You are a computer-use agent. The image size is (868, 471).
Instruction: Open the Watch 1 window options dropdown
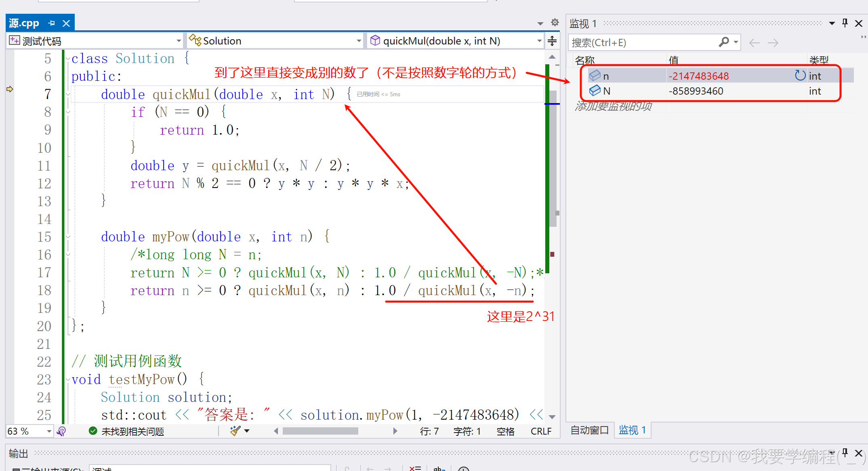click(832, 23)
